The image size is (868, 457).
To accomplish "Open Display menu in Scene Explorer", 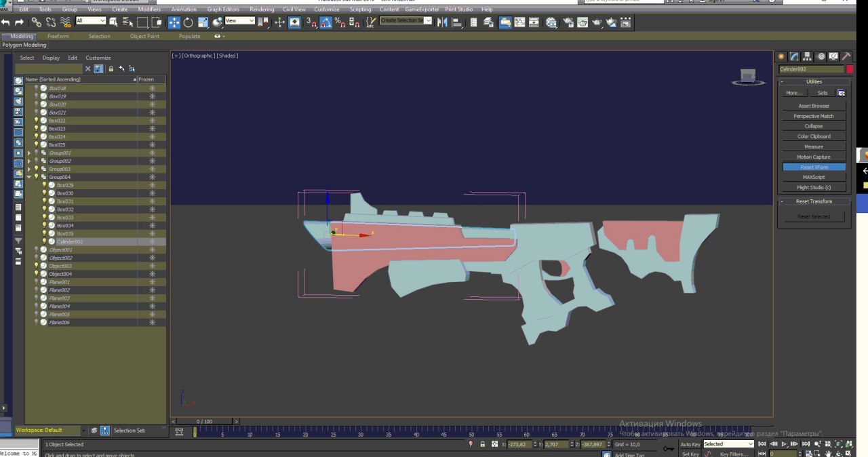I will click(x=51, y=58).
